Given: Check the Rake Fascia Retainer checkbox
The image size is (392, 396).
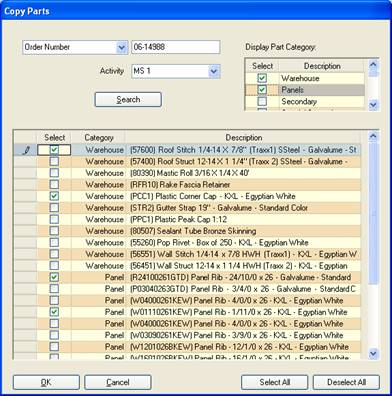Looking at the screenshot, I should (54, 185).
